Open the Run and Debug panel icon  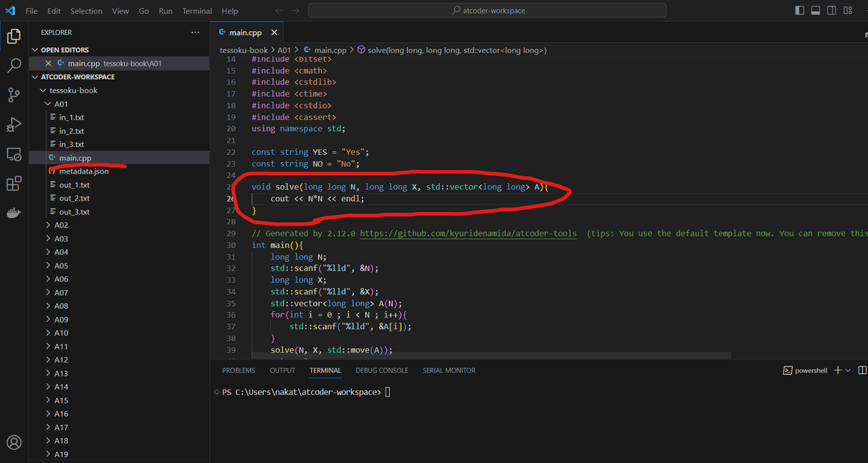[13, 124]
